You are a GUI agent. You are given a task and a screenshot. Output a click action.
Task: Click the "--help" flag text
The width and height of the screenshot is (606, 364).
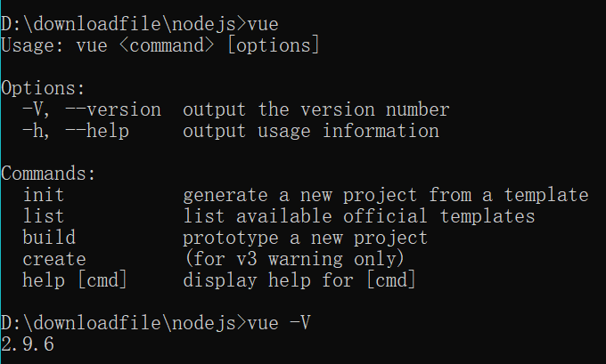(98, 132)
